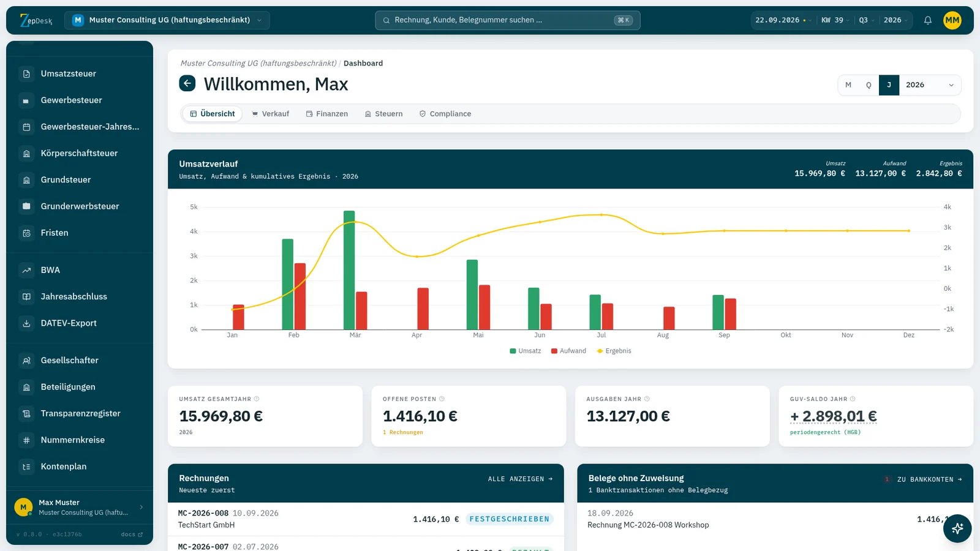
Task: Switch to the Verkauf tab
Action: point(271,114)
